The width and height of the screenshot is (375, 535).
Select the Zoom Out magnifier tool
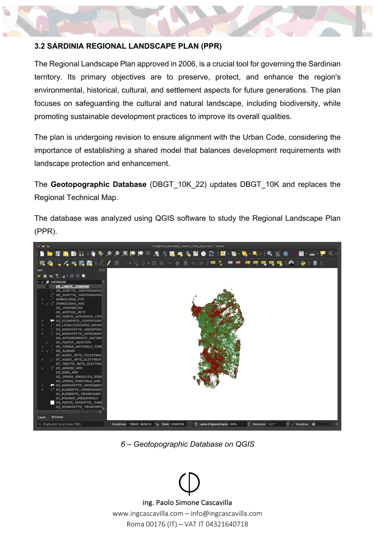[x=117, y=254]
